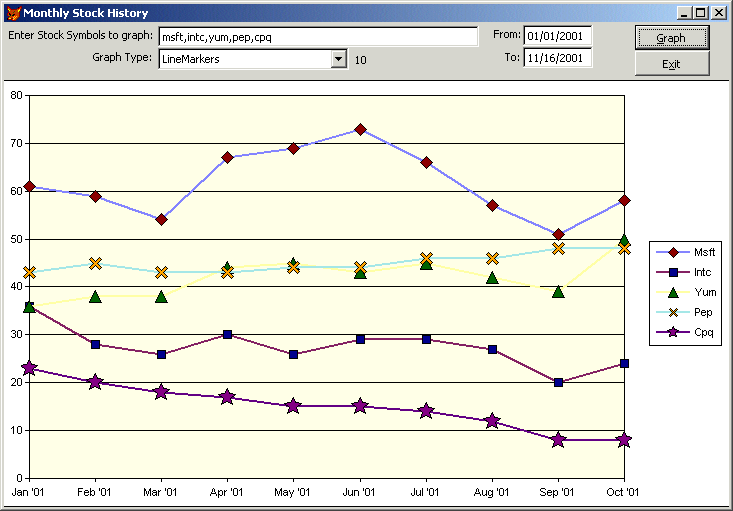The height and width of the screenshot is (511, 733).
Task: Click the 50 value axis label
Action: (x=16, y=239)
